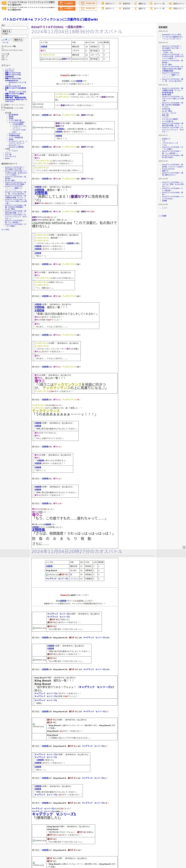Image resolution: width=186 pixels, height=868 pixels.
Task: Focus the keyword 検索 input field
Action: pos(14,28)
